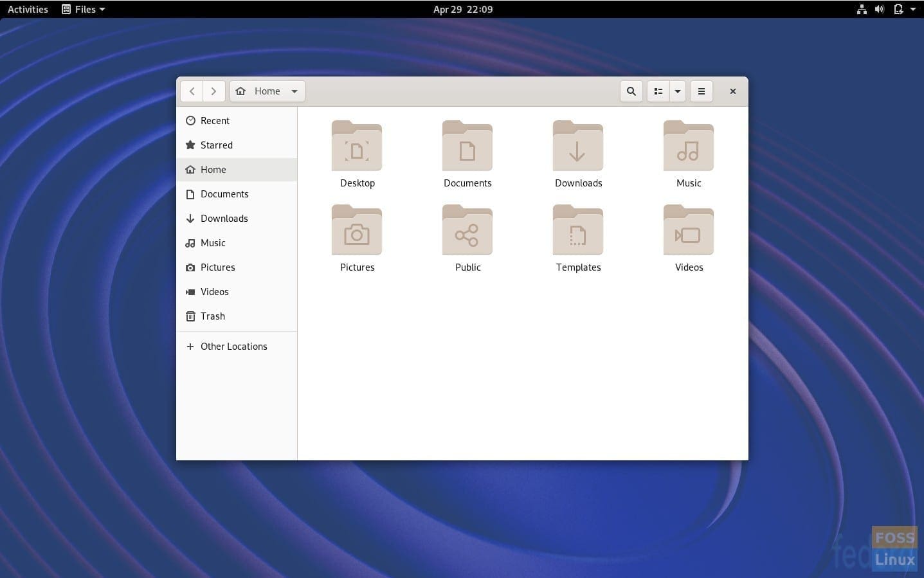Open Recent in the sidebar

(237, 121)
